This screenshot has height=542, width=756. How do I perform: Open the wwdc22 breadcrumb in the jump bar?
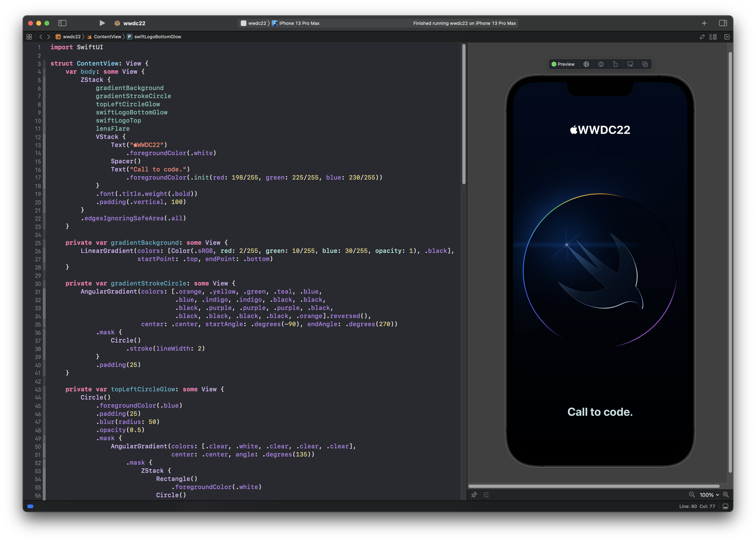pyautogui.click(x=71, y=37)
